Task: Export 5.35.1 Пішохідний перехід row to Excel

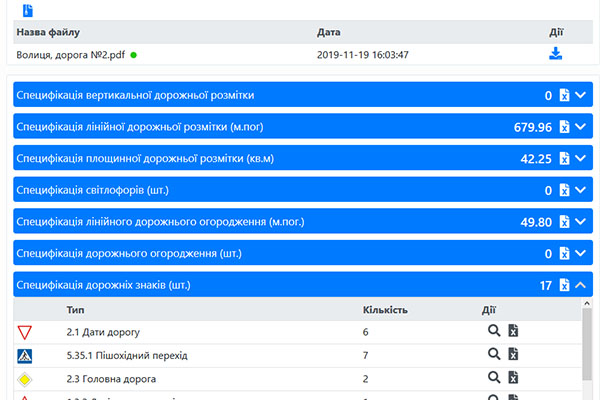Action: (x=513, y=354)
